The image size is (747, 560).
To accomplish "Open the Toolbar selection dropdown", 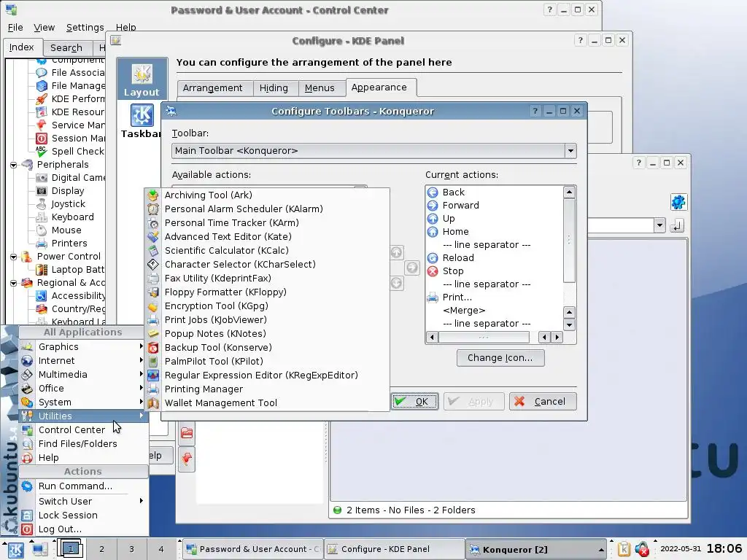I will 374,151.
